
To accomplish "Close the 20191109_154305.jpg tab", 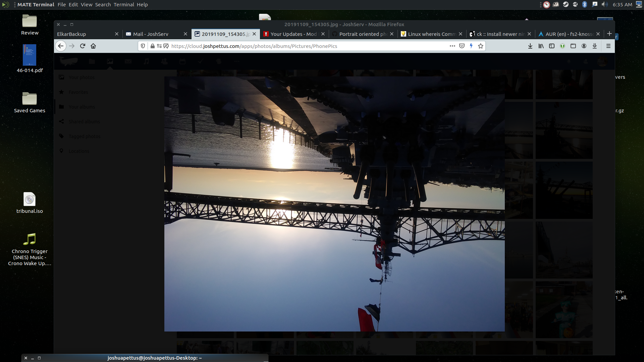I will 254,34.
